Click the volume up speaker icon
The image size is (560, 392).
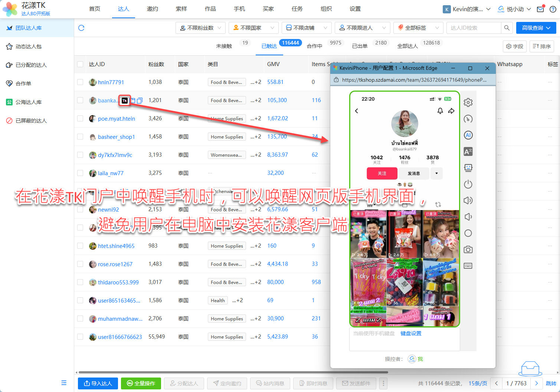click(468, 200)
